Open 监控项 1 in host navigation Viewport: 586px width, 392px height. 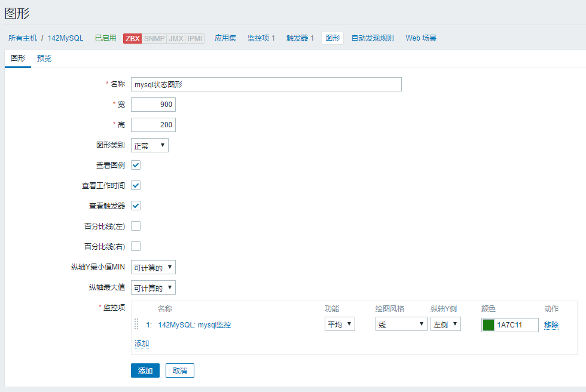point(261,38)
